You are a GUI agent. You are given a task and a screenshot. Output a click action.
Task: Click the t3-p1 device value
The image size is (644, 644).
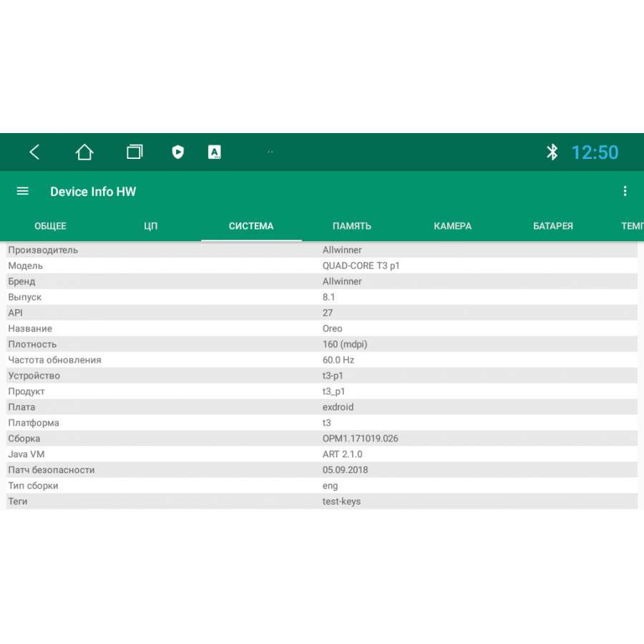tap(332, 376)
